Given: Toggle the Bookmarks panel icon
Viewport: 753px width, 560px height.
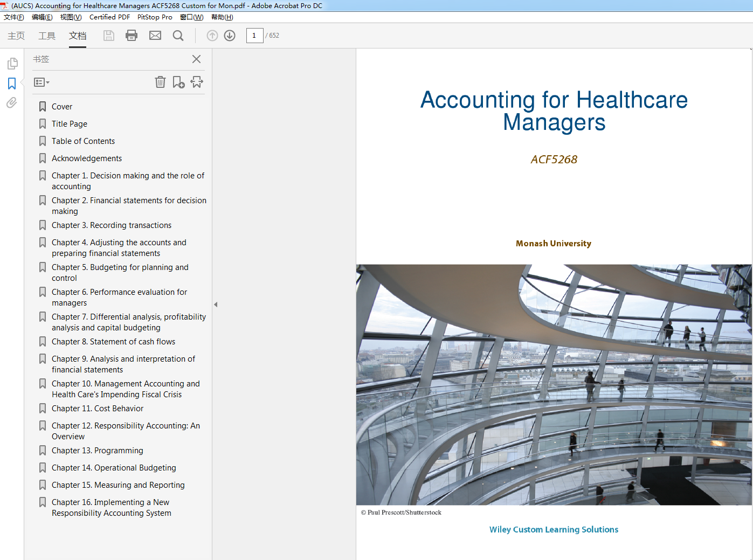Looking at the screenshot, I should 12,84.
